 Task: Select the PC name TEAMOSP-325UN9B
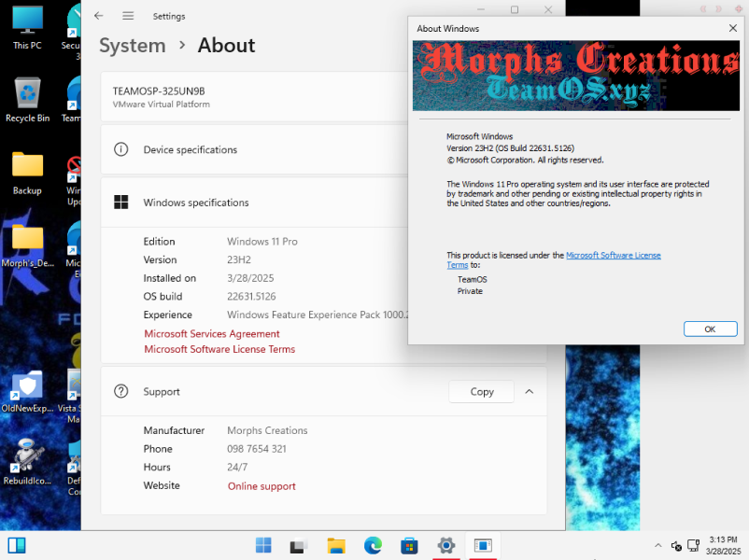pos(159,91)
